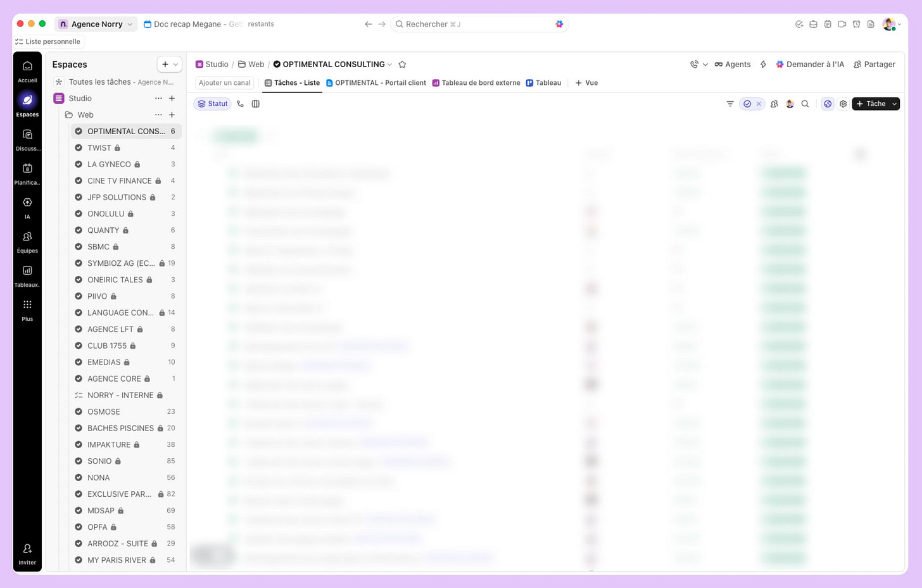This screenshot has height=588, width=922.
Task: Open the Tâche button dropdown arrow
Action: 894,104
